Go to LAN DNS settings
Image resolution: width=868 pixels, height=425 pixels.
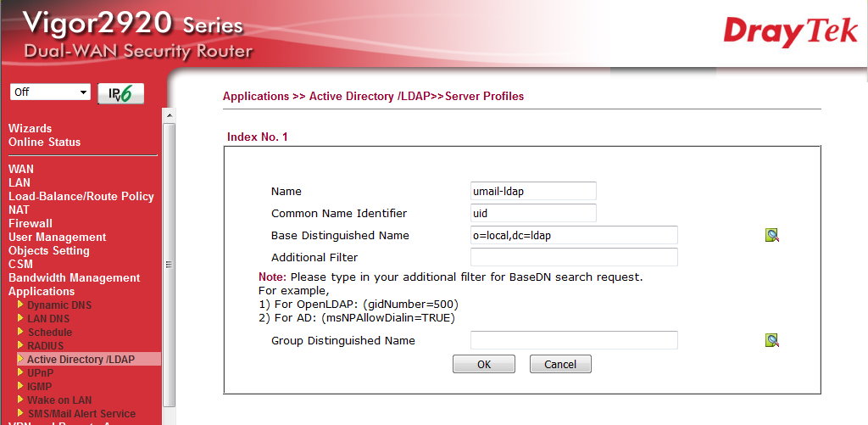click(x=48, y=319)
